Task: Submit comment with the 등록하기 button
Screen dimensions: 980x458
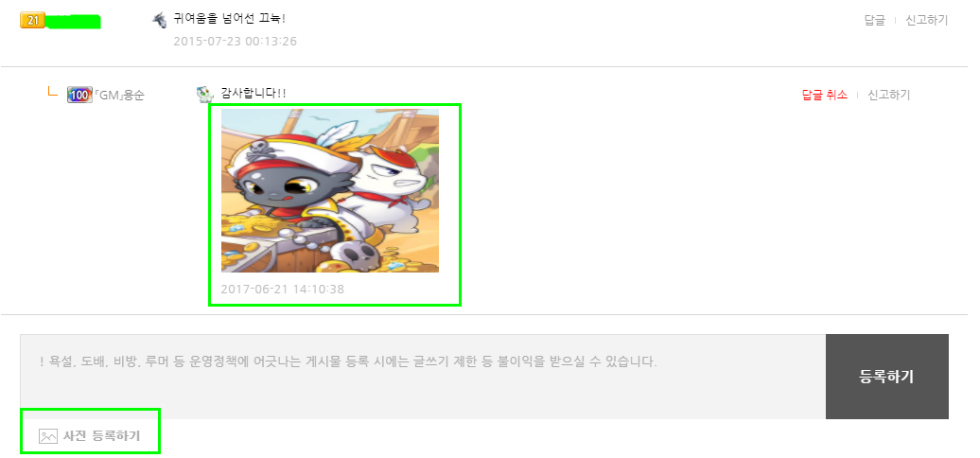Action: [887, 377]
